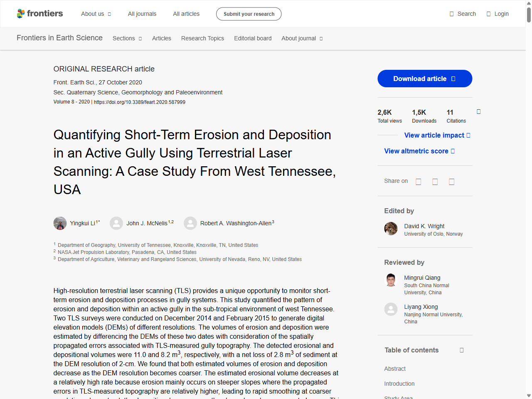Click the info icon next to Citations metrics

pyautogui.click(x=478, y=111)
